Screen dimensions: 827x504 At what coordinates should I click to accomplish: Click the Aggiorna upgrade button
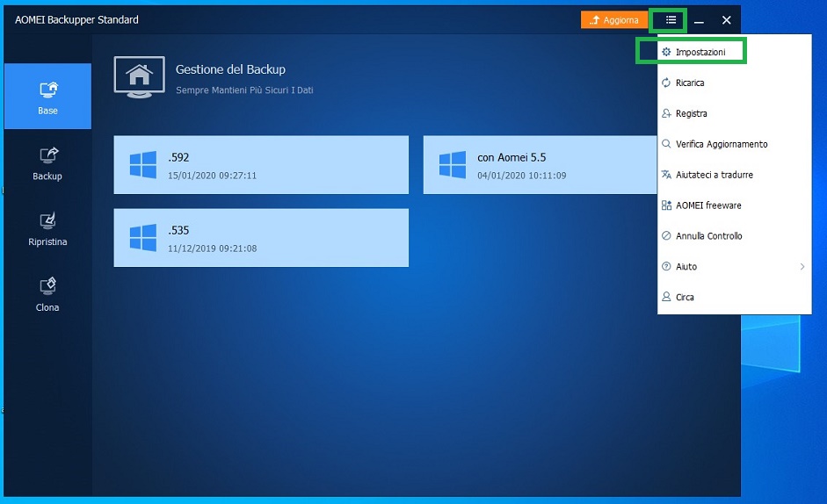(614, 20)
